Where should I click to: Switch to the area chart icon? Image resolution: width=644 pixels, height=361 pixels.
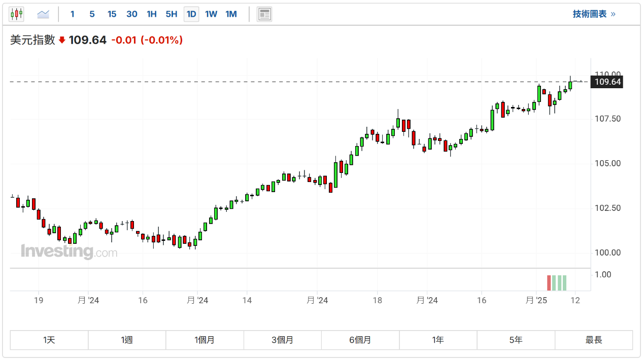[x=43, y=14]
